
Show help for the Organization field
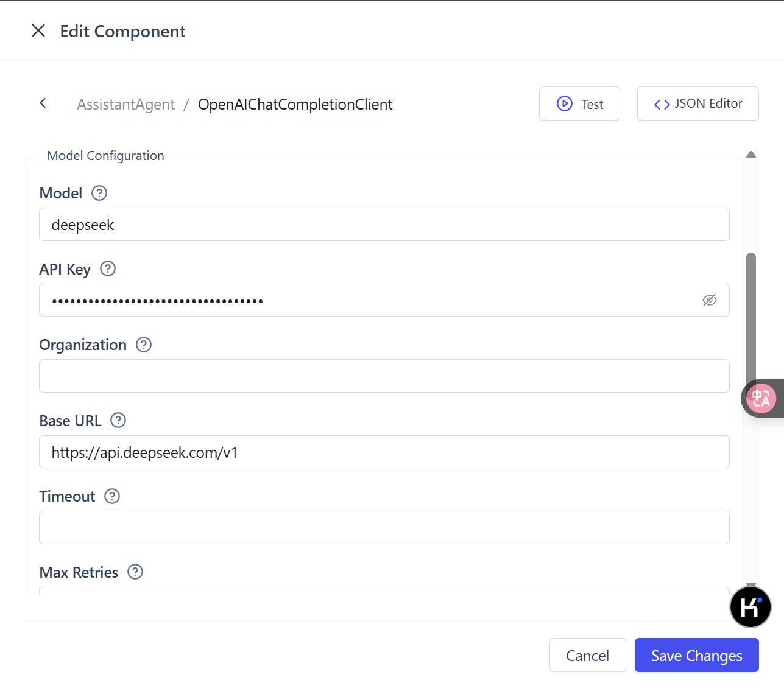click(144, 345)
